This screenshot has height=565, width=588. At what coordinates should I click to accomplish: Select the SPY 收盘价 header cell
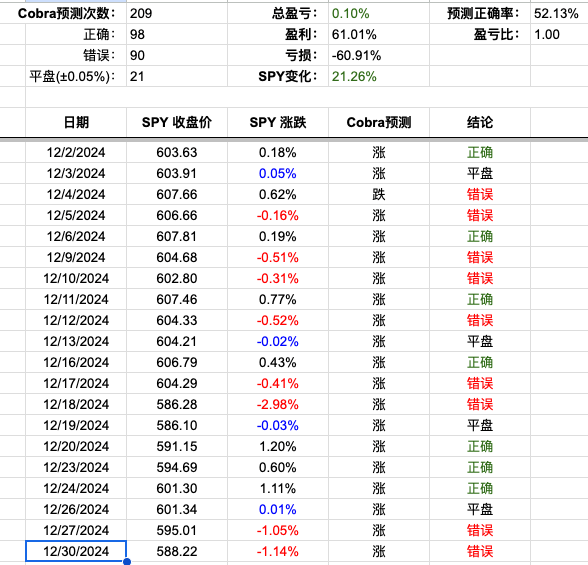(177, 122)
